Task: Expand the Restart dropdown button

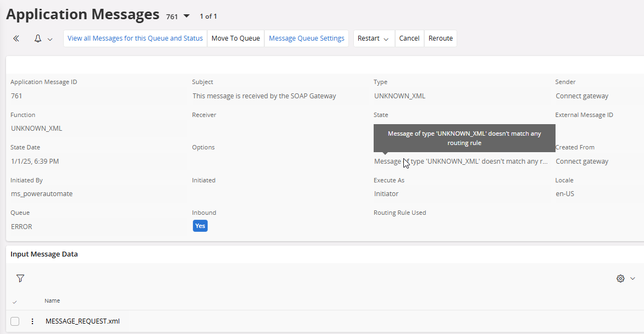Action: (x=373, y=38)
